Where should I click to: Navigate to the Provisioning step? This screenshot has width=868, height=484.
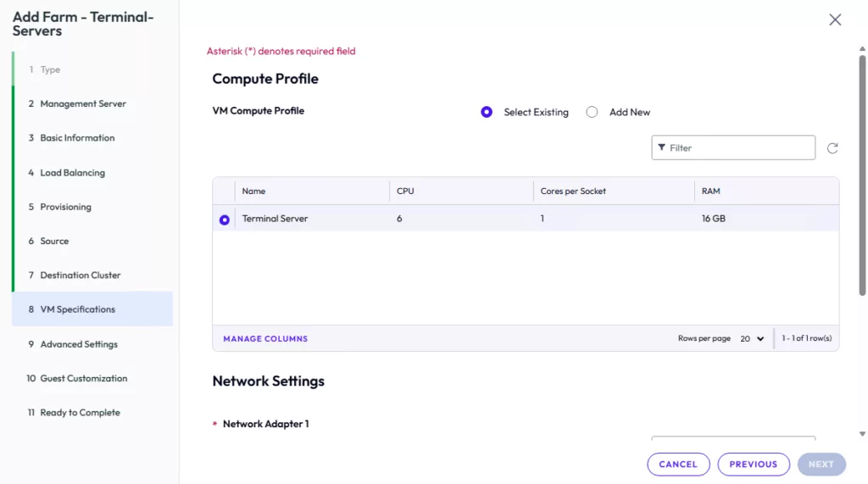[x=65, y=207]
